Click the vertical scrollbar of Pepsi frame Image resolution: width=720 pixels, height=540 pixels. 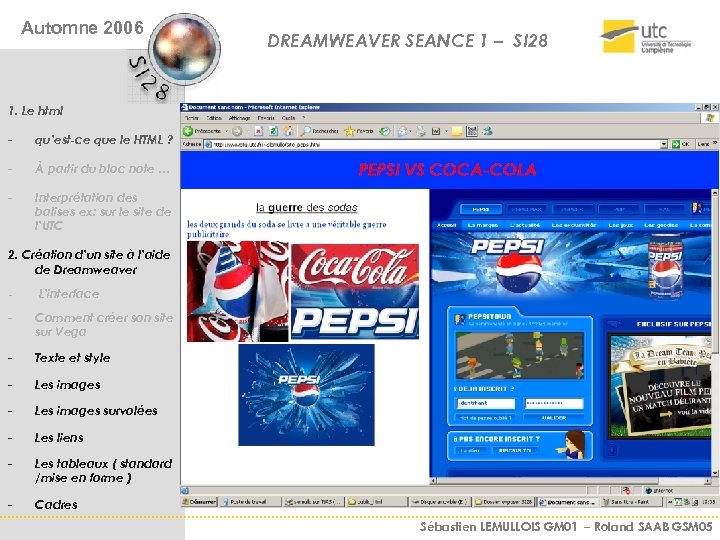tap(715, 333)
